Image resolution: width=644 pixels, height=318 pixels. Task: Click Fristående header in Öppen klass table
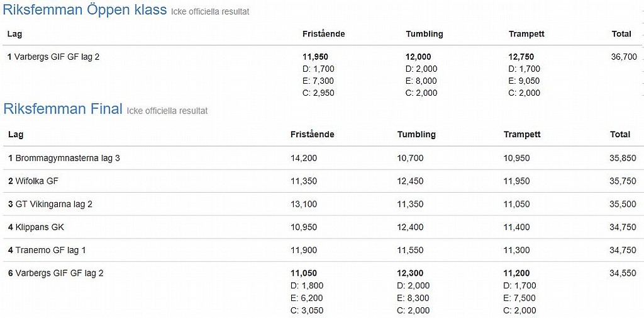tap(323, 34)
